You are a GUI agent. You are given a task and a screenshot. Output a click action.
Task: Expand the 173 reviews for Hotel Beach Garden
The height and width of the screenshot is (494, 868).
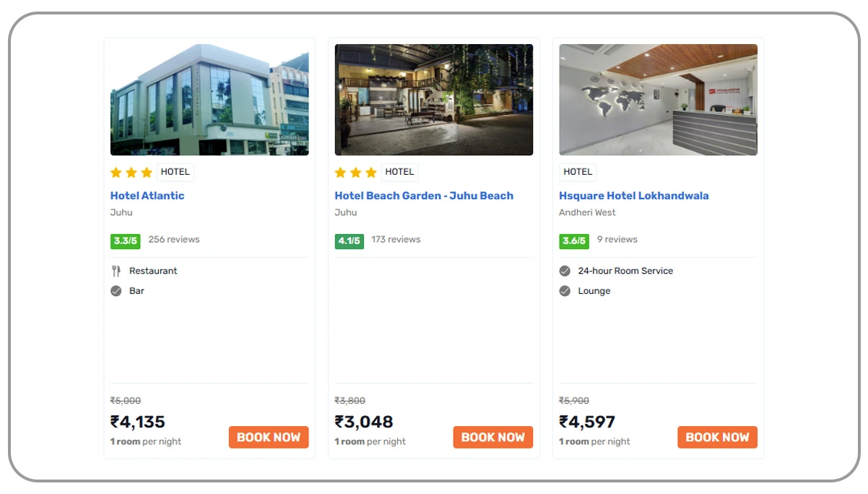(x=396, y=239)
